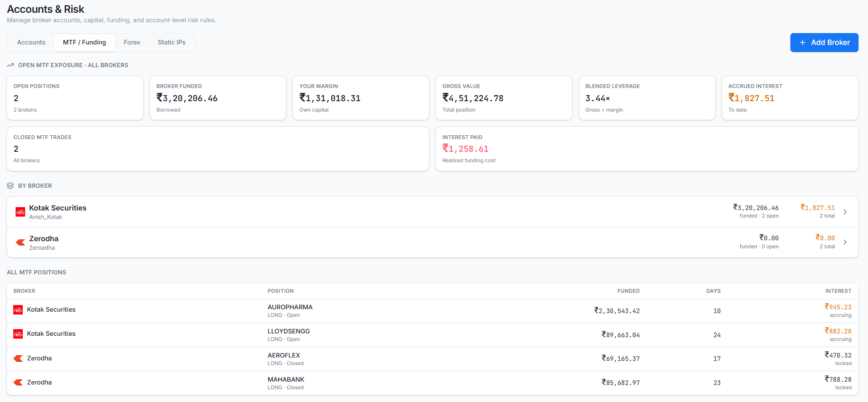Click funded amount ₹85,682.97

621,383
